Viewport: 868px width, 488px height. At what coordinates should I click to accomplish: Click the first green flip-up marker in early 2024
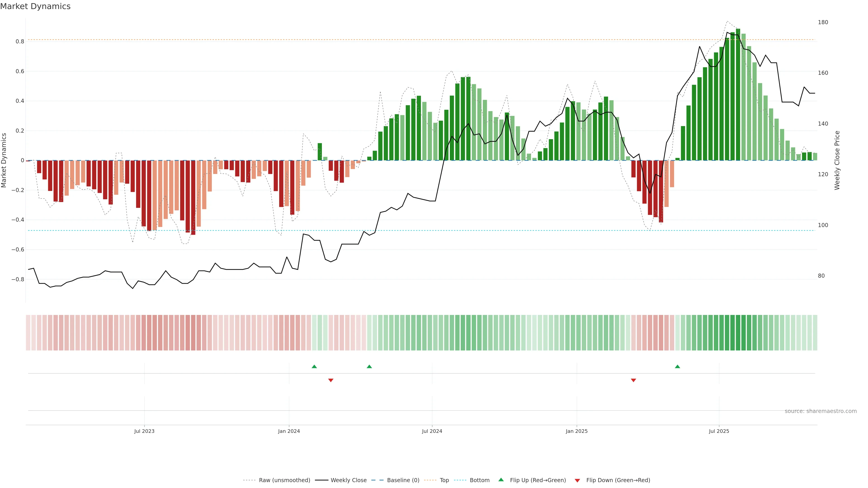point(314,366)
